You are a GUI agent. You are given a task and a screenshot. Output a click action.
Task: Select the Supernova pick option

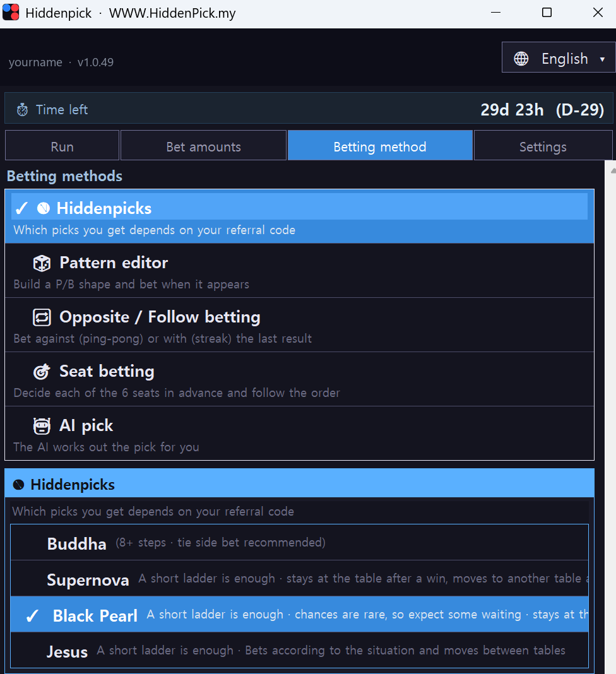pos(299,579)
